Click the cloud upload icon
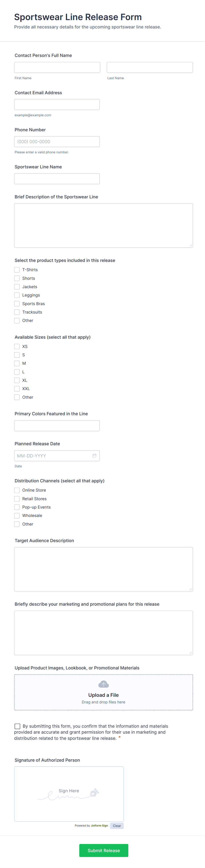 click(x=103, y=684)
